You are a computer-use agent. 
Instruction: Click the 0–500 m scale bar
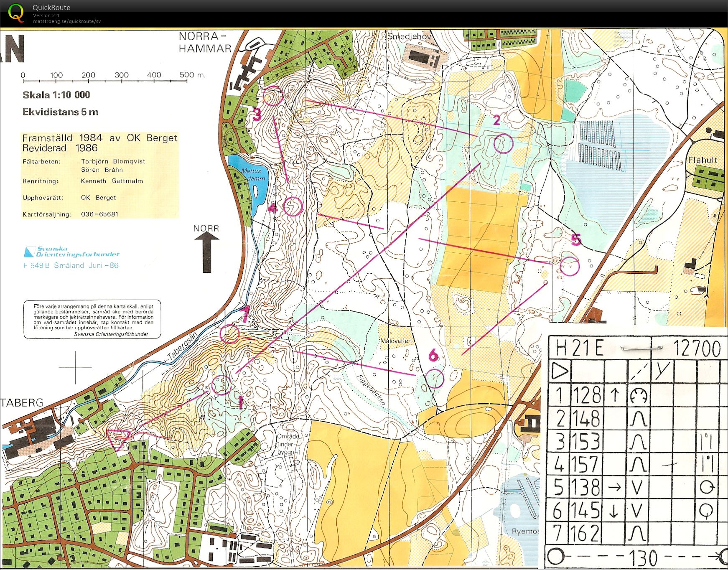click(104, 79)
